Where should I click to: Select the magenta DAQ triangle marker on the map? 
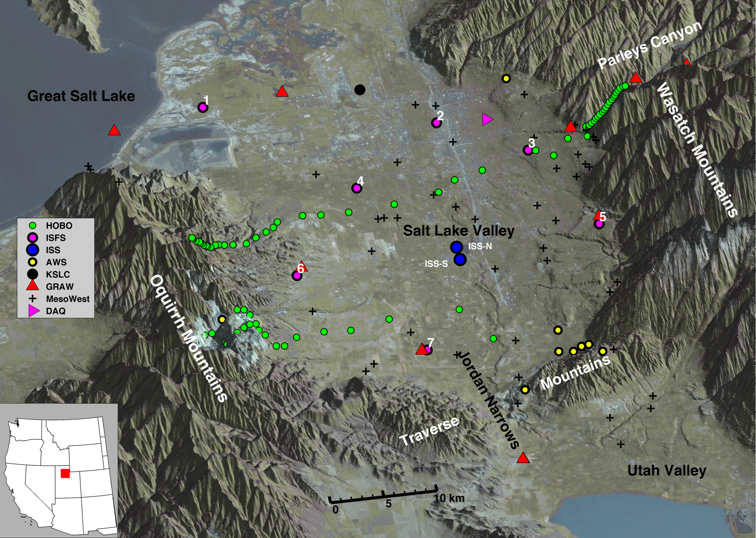point(487,119)
